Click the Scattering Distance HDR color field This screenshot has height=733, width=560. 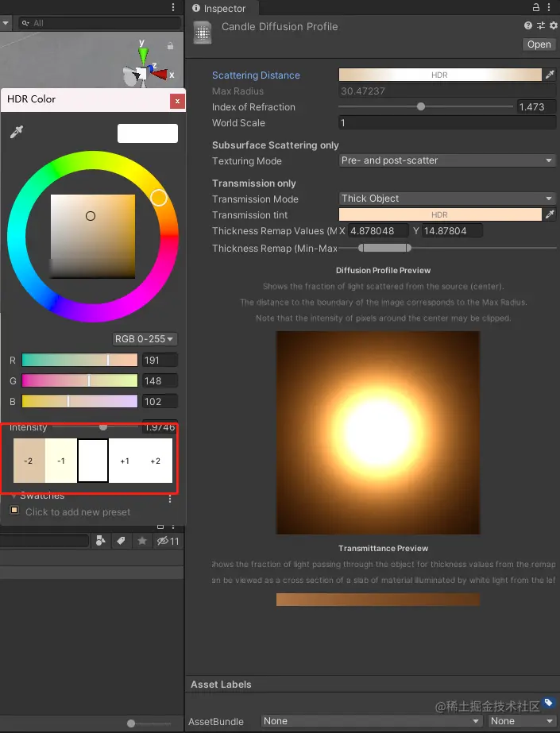click(440, 75)
